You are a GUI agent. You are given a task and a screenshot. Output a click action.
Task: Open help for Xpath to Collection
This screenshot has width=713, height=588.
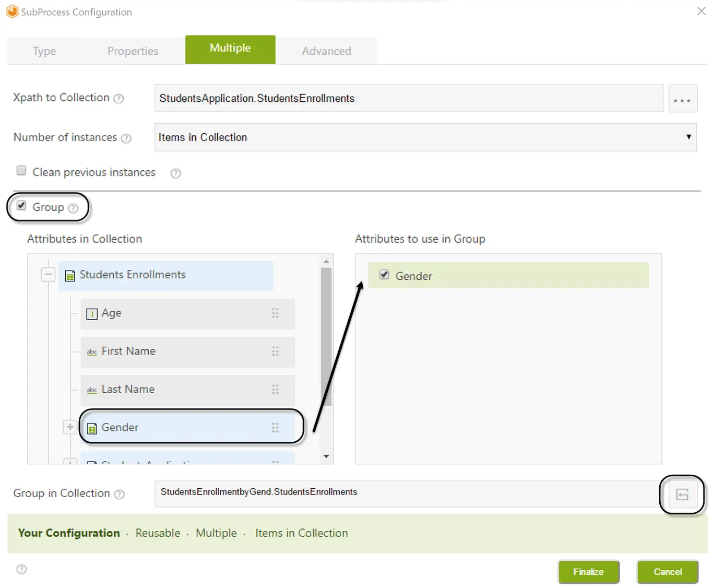[119, 99]
